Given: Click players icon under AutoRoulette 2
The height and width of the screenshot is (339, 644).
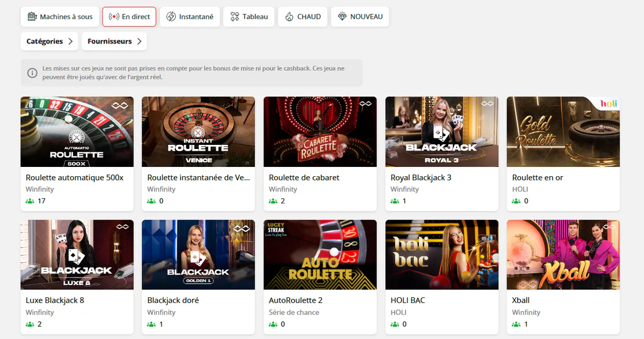Looking at the screenshot, I should pos(273,325).
